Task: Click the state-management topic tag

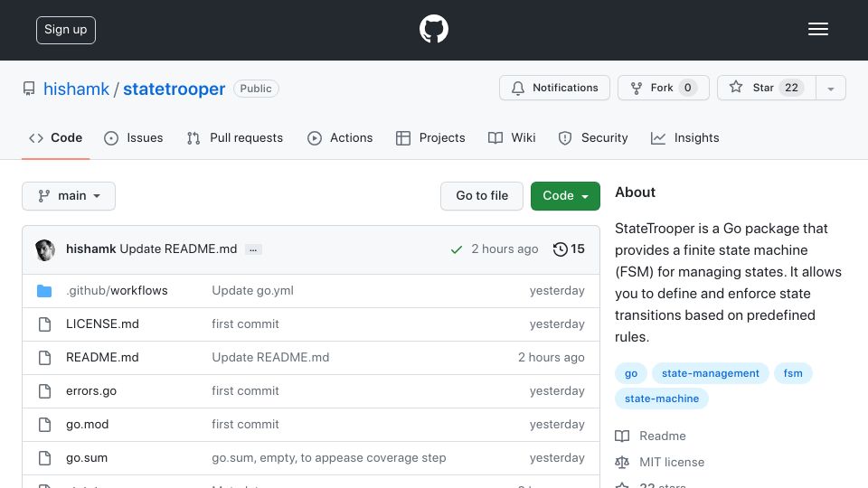Action: (711, 373)
